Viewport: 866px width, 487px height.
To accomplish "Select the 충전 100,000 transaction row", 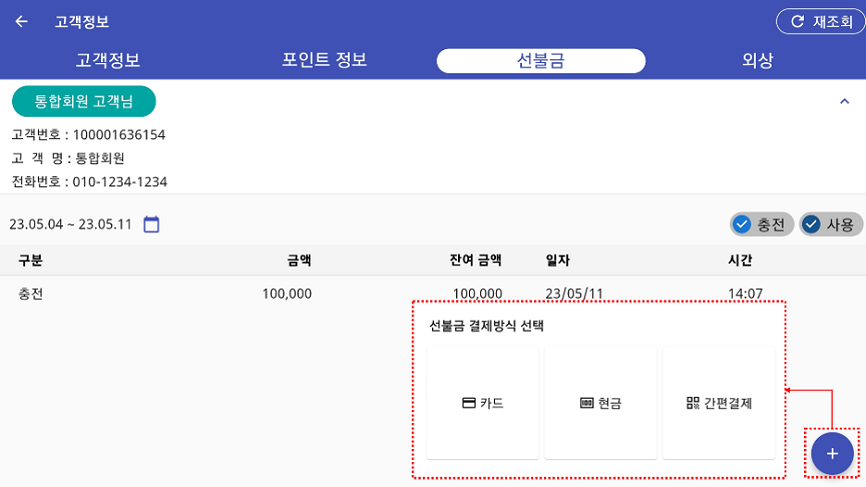I will [433, 294].
